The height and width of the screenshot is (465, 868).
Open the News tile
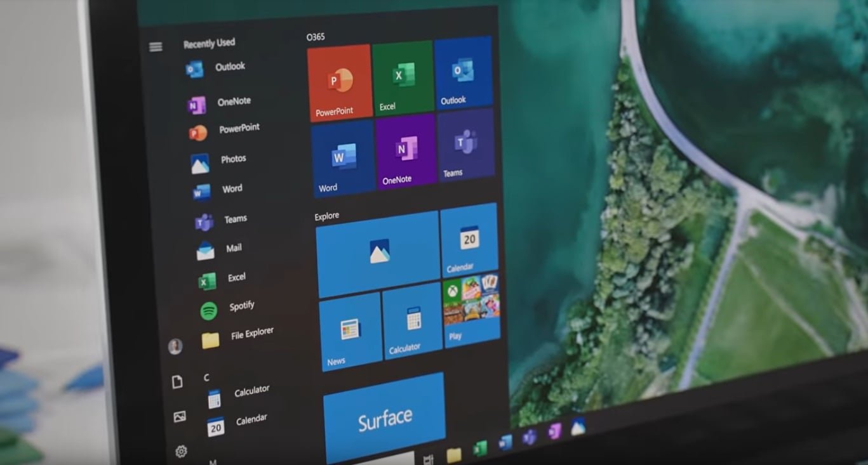click(x=351, y=331)
